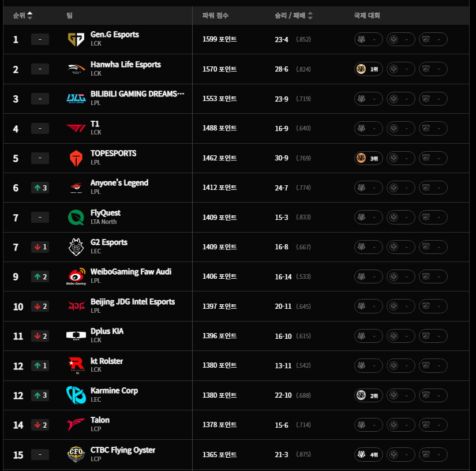
Task: Click the Gen.G Esports team logo
Action: (76, 39)
